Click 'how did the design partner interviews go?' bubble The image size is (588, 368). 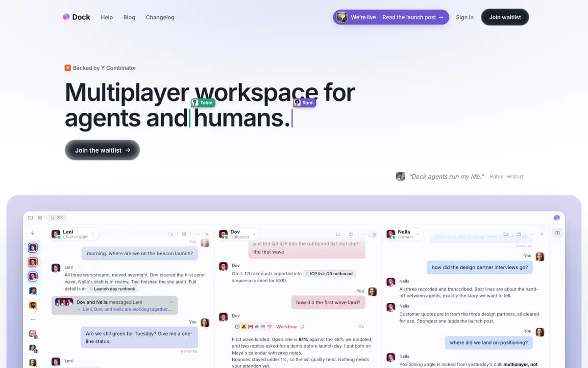(480, 267)
